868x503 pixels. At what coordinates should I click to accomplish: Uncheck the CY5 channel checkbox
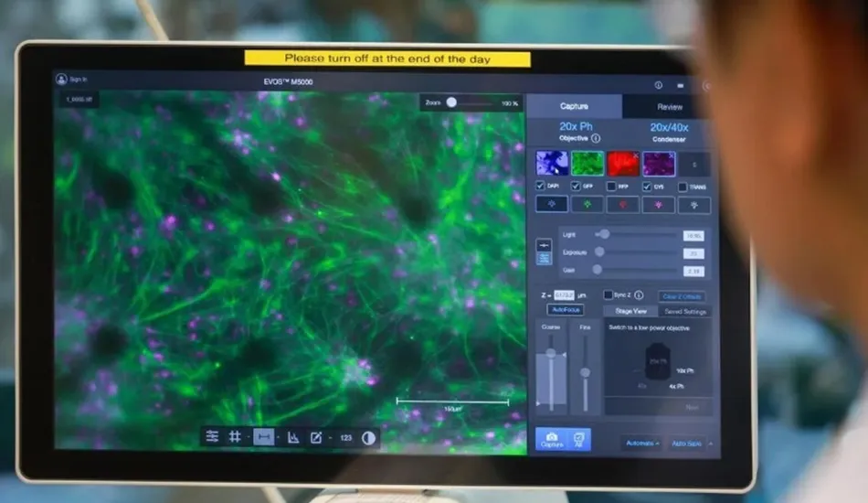pyautogui.click(x=647, y=187)
